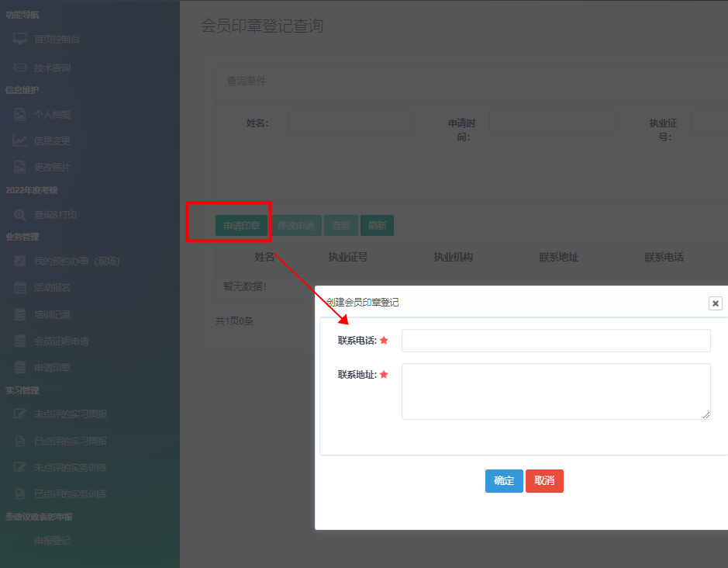Click the picture icon beside 个人档案

click(20, 115)
